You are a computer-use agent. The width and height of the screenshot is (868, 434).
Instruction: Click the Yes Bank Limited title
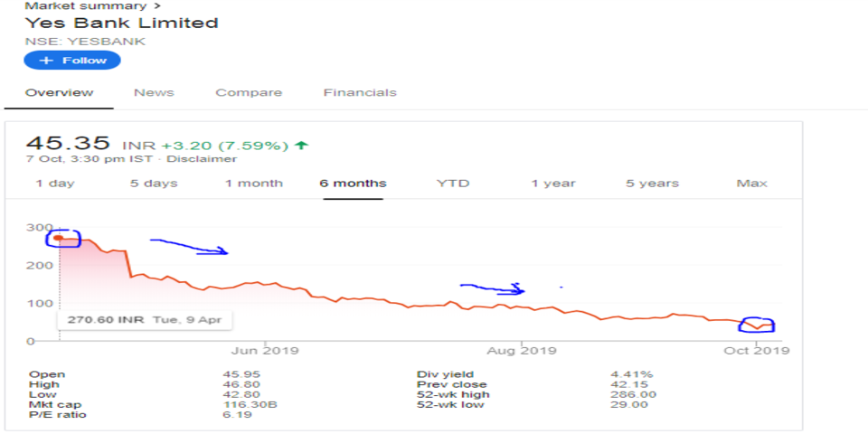coord(122,24)
